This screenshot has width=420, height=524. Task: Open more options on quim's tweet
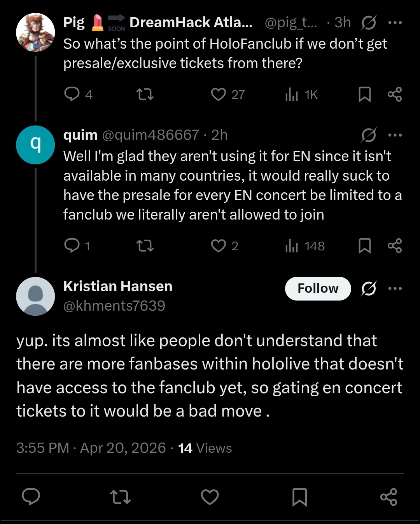395,135
